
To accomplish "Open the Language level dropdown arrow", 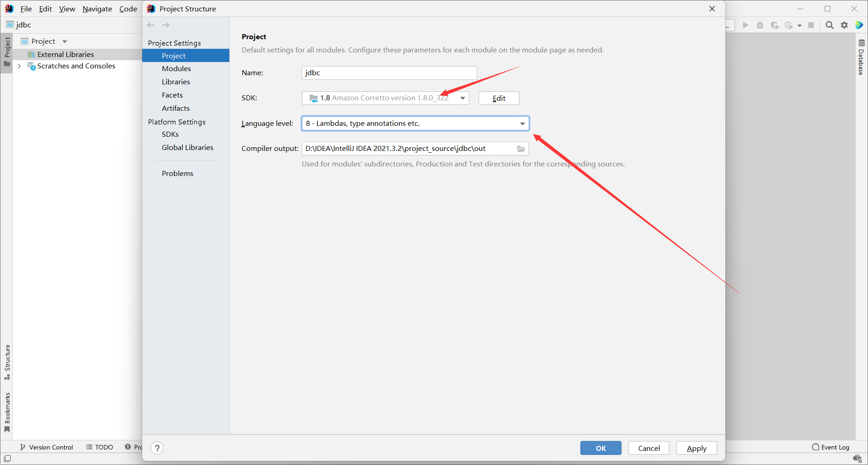I will coord(522,124).
